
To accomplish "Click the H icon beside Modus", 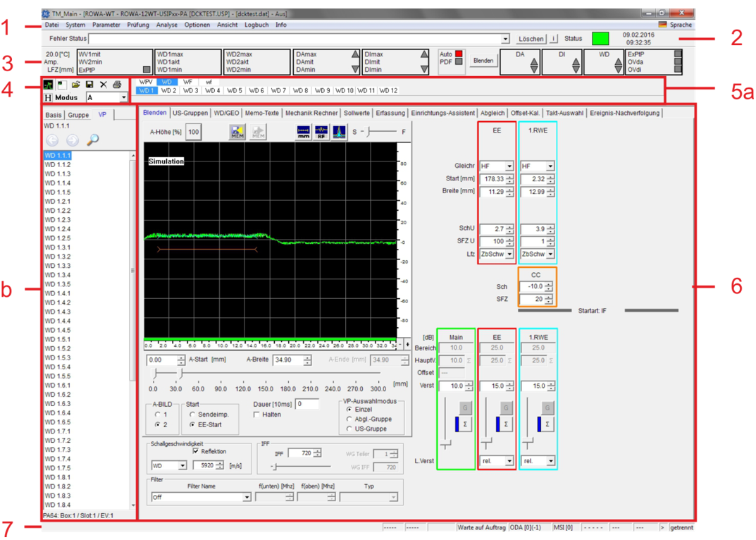I will [x=48, y=97].
